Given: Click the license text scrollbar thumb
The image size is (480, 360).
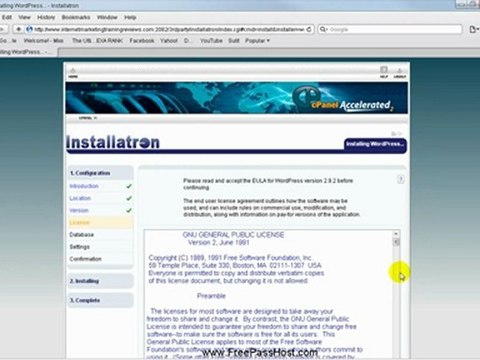Looking at the screenshot, I should pyautogui.click(x=396, y=242).
